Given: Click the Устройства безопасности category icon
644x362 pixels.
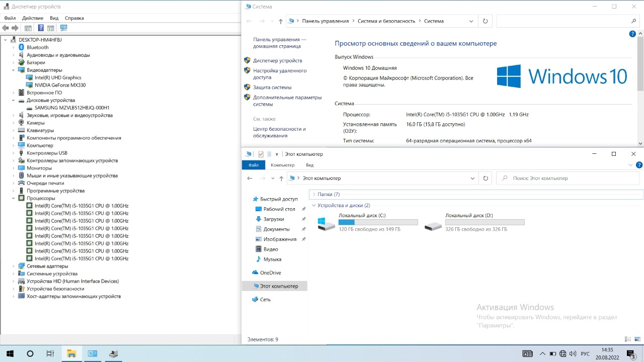Looking at the screenshot, I should point(22,289).
